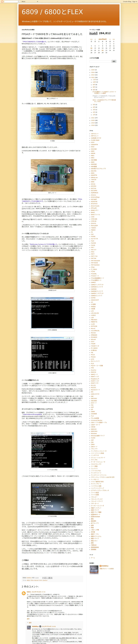138x644 pixels.
Task: Open the 32Pスロット label
Action: [95, 134]
